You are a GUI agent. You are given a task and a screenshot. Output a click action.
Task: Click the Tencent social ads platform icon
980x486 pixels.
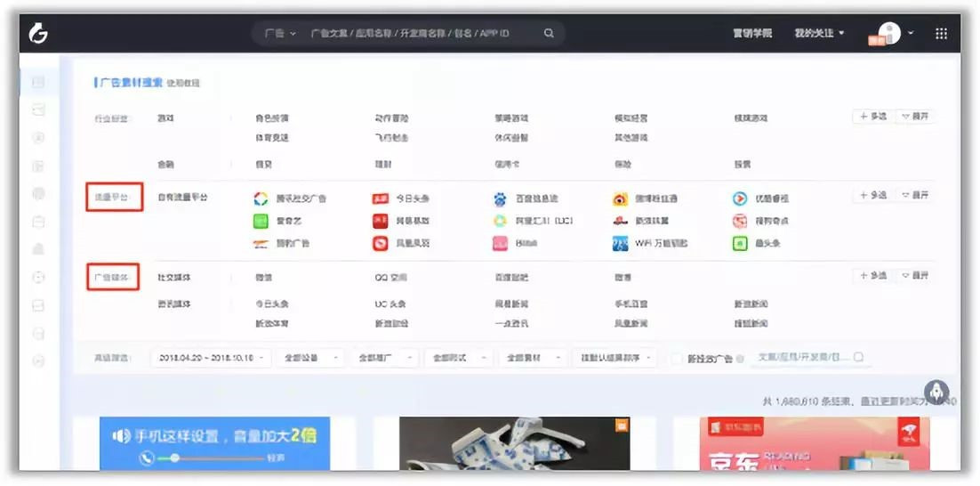coord(261,198)
